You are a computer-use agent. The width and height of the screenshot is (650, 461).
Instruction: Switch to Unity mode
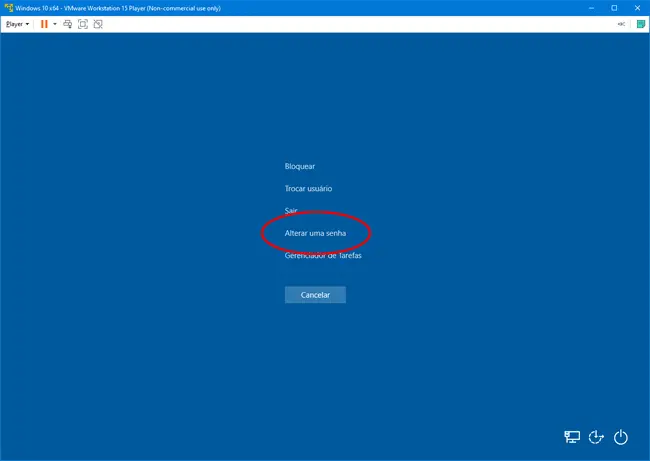(x=98, y=23)
